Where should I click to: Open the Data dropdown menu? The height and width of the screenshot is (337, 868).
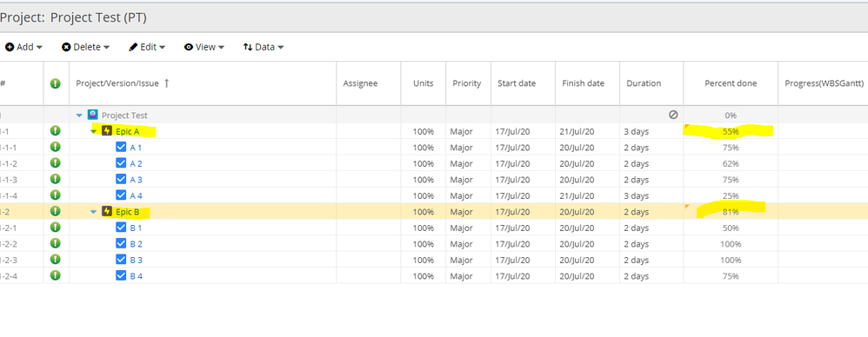click(x=264, y=47)
